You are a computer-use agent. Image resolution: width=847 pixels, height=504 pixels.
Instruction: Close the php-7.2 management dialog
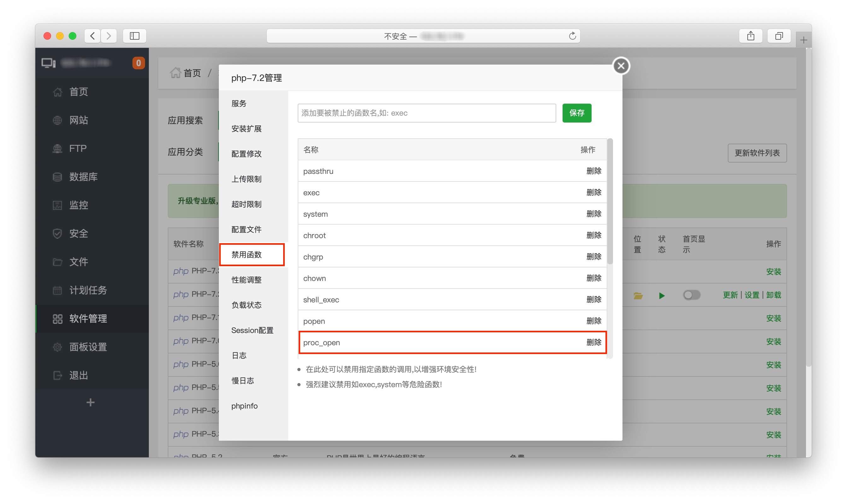[621, 66]
